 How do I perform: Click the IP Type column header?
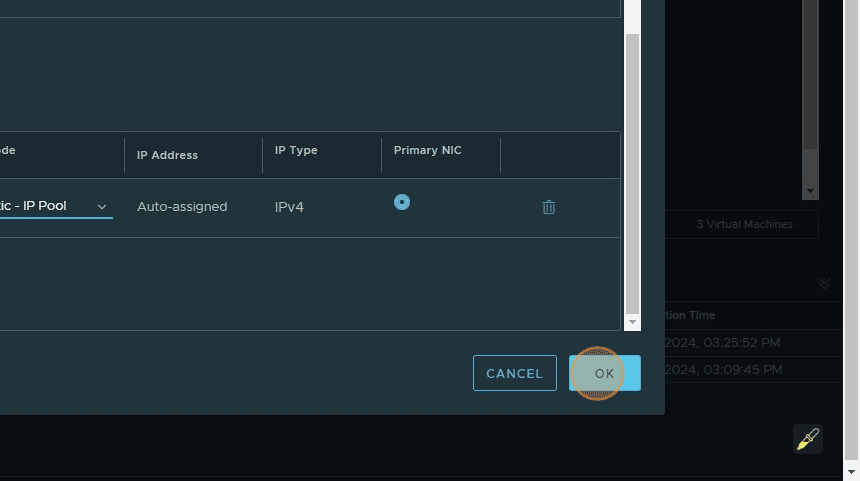(296, 150)
